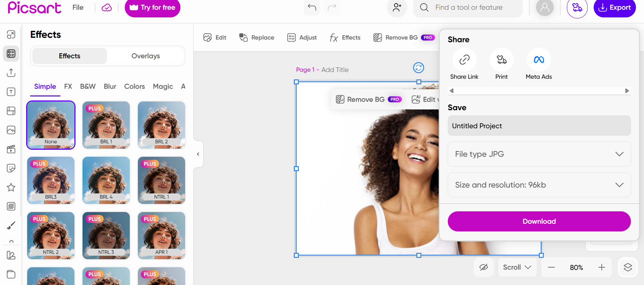The image size is (644, 285).
Task: Open the layers icon at the bottom right
Action: point(628,267)
